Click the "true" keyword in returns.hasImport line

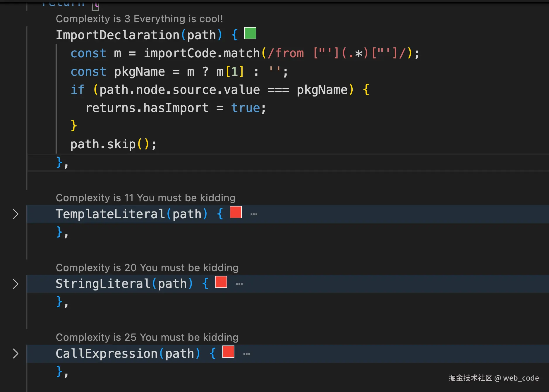pyautogui.click(x=245, y=108)
